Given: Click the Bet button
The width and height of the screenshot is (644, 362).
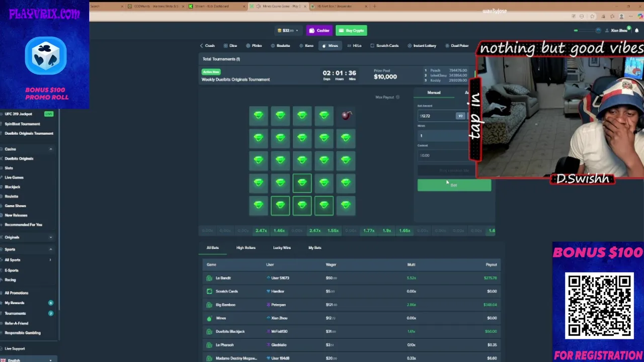Looking at the screenshot, I should (454, 185).
